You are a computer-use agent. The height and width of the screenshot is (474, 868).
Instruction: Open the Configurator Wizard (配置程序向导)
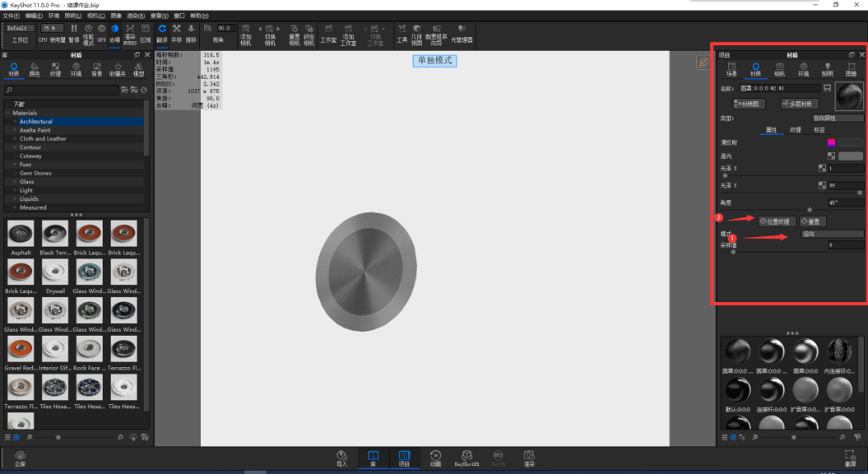coord(436,35)
